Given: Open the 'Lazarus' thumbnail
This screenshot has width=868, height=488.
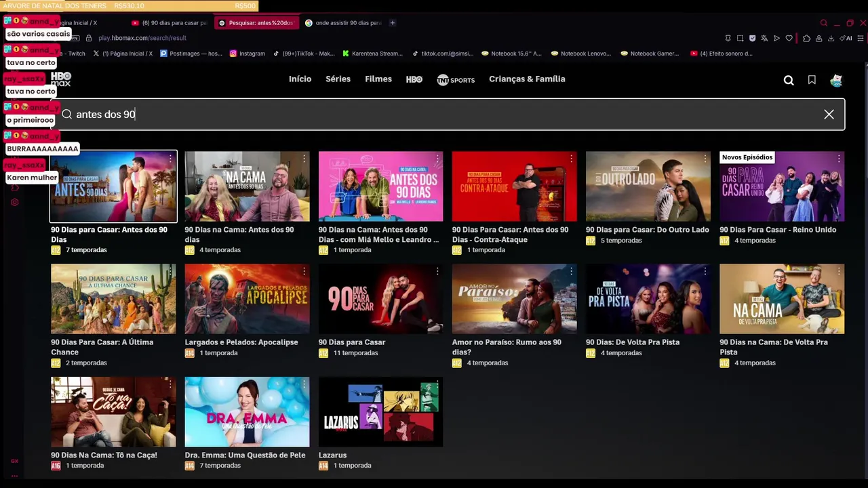Looking at the screenshot, I should 380,412.
